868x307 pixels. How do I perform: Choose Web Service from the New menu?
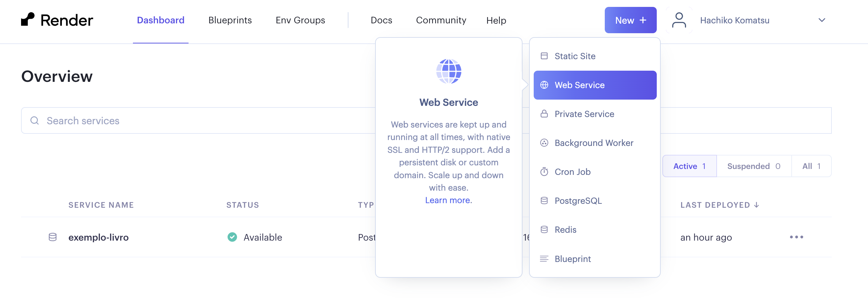tap(595, 85)
